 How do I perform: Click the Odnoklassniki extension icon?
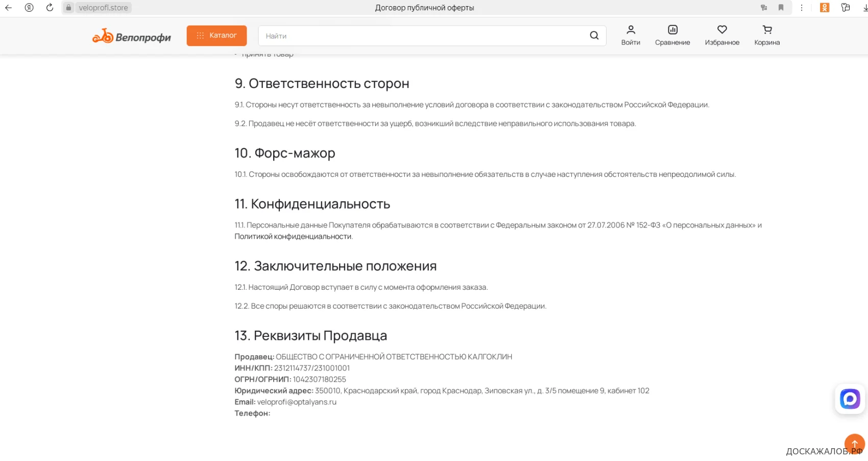pos(825,8)
